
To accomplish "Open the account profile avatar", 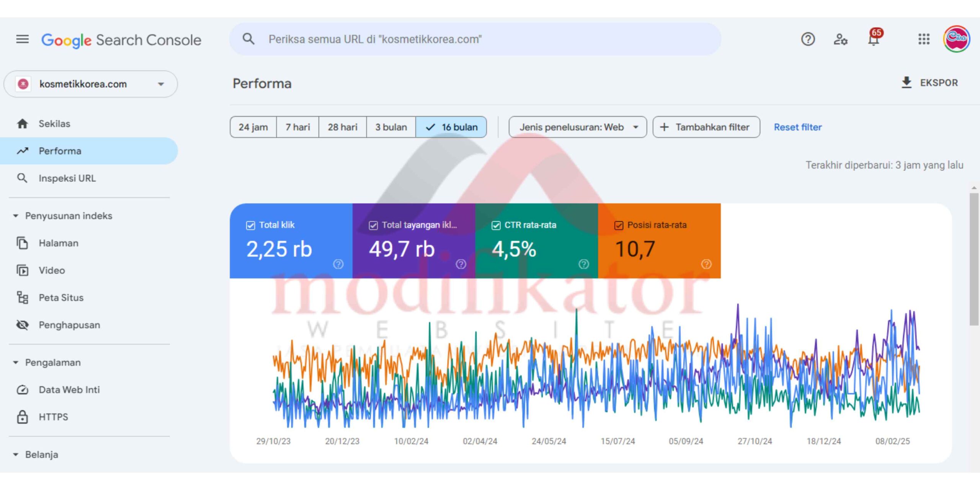I will (x=956, y=39).
